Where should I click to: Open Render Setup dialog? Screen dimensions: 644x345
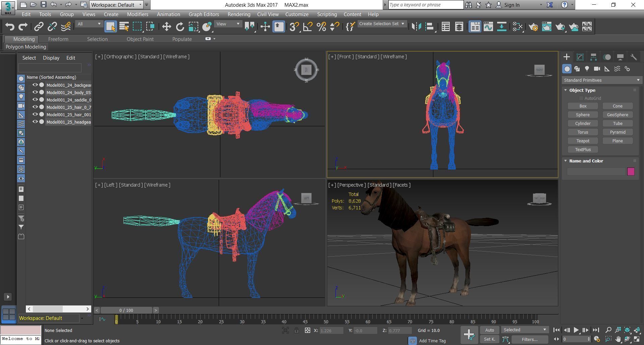pos(533,26)
